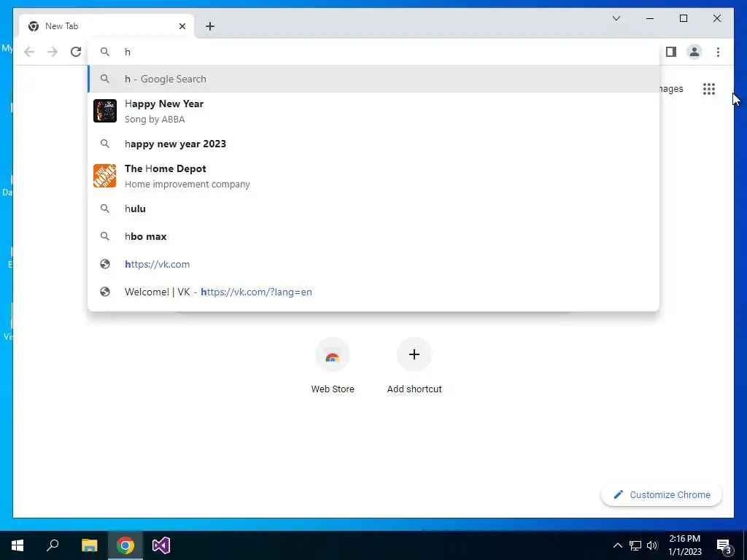Click the ABBA album thumbnail
Screen dimensions: 747x560
tap(105, 111)
